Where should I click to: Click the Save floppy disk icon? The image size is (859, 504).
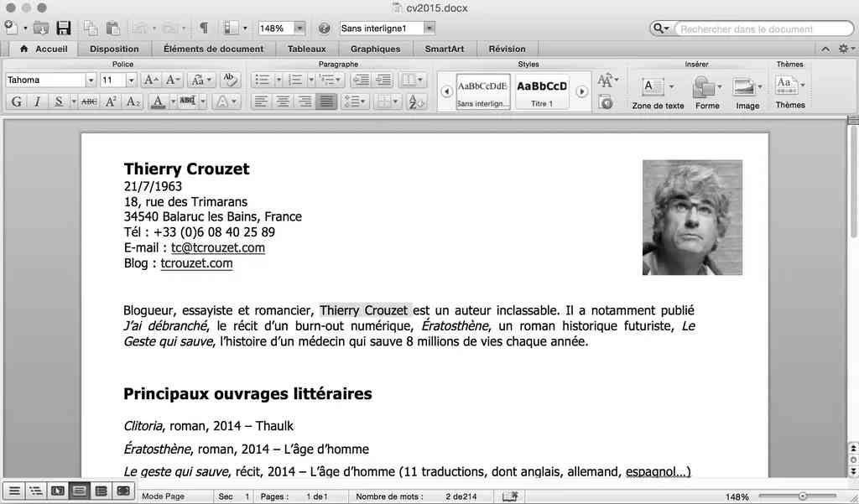click(x=63, y=29)
